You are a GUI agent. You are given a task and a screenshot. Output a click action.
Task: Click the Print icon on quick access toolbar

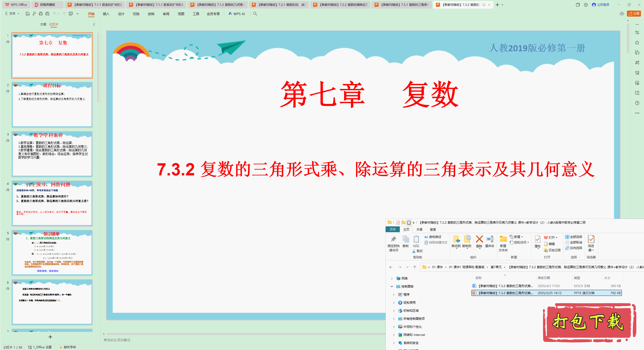(41, 14)
